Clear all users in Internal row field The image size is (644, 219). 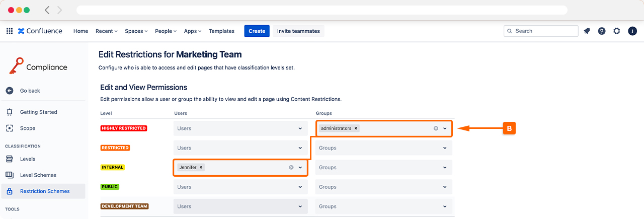pyautogui.click(x=291, y=167)
